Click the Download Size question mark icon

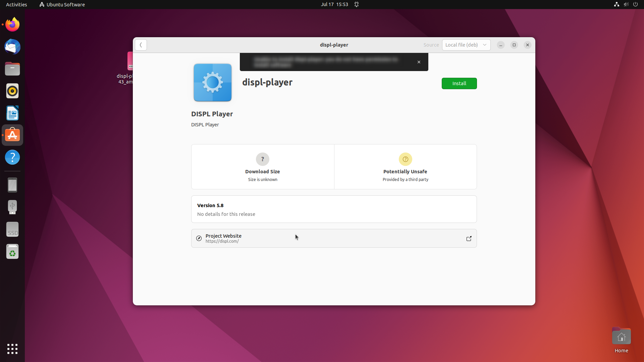(262, 159)
